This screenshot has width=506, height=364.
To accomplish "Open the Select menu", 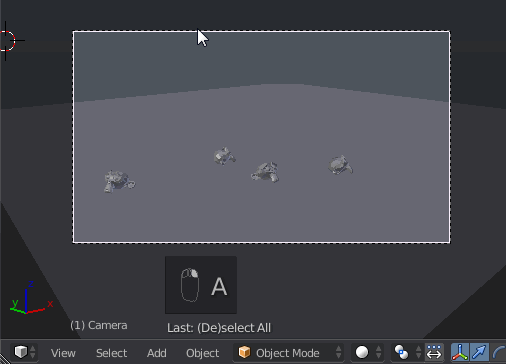I will [x=111, y=353].
